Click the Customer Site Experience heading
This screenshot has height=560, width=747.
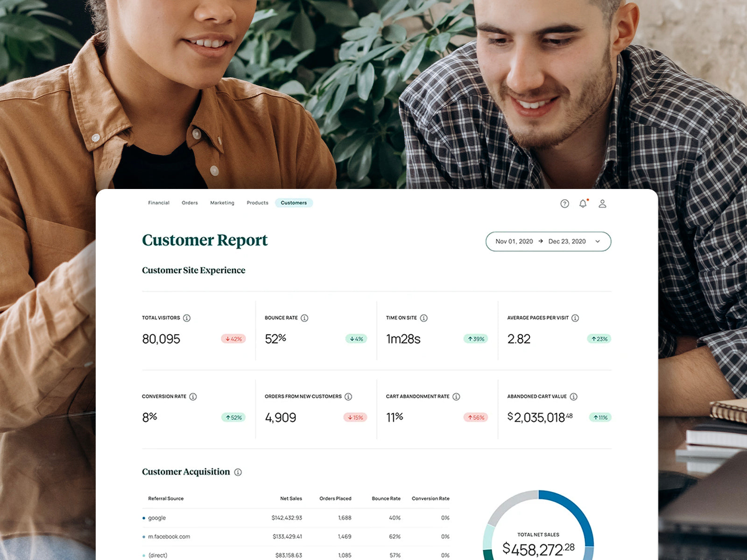[x=193, y=270]
